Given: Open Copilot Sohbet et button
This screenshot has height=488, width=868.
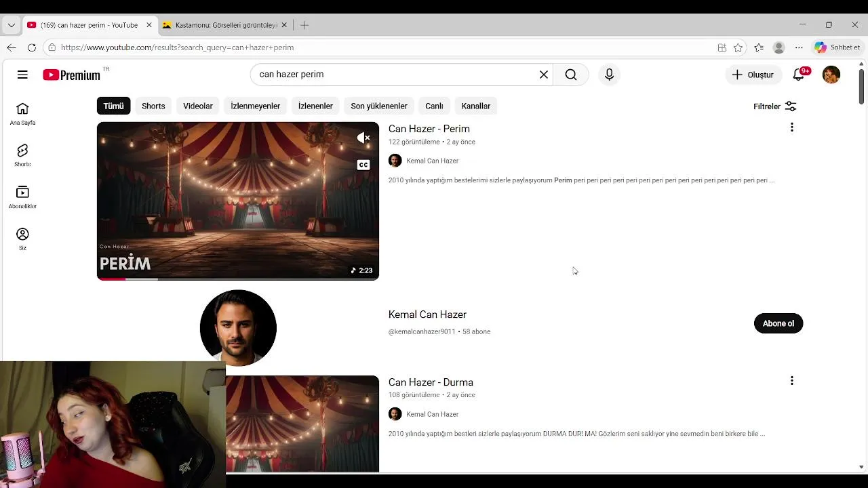Looking at the screenshot, I should 837,47.
